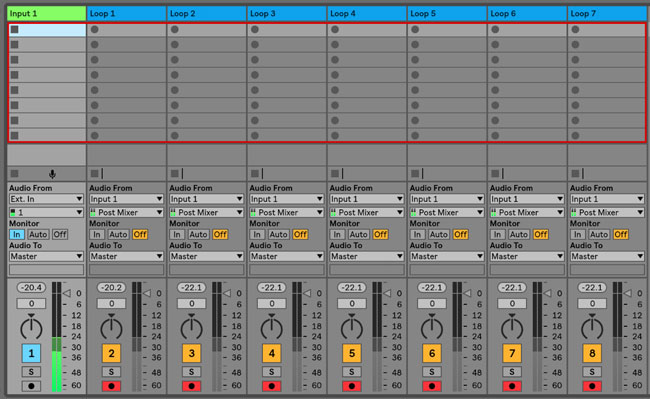Click first slot stop square in Input 1
Viewport: 650px width, 399px height.
15,29
